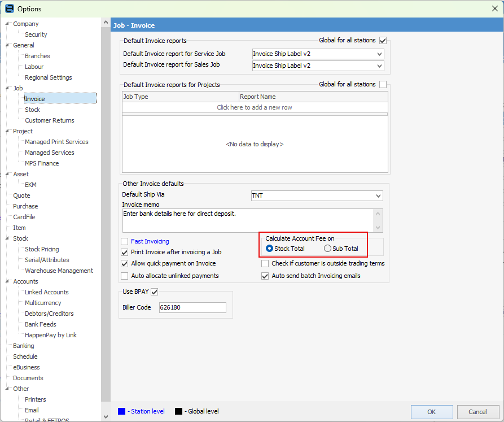The height and width of the screenshot is (422, 504).
Task: Select the Stock Total radio button
Action: point(269,249)
